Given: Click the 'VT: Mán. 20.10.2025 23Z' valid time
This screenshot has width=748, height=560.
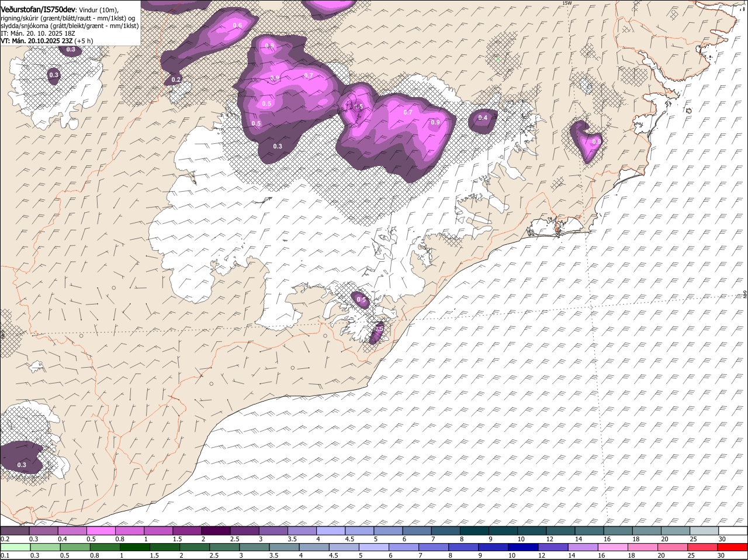Looking at the screenshot, I should click(x=36, y=41).
